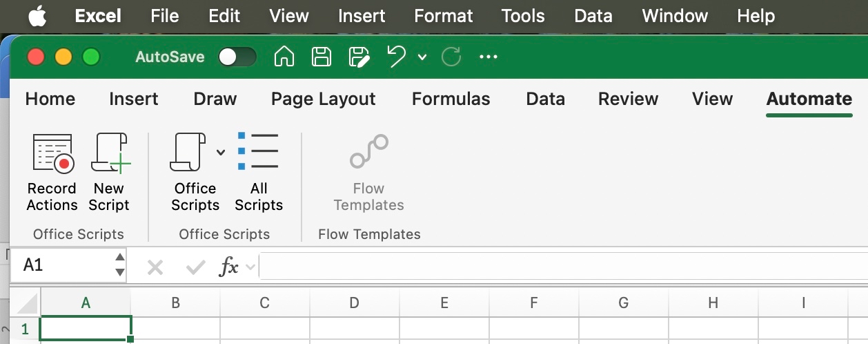Screen dimensions: 868x344
Task: Open the Window menu
Action: 675,16
